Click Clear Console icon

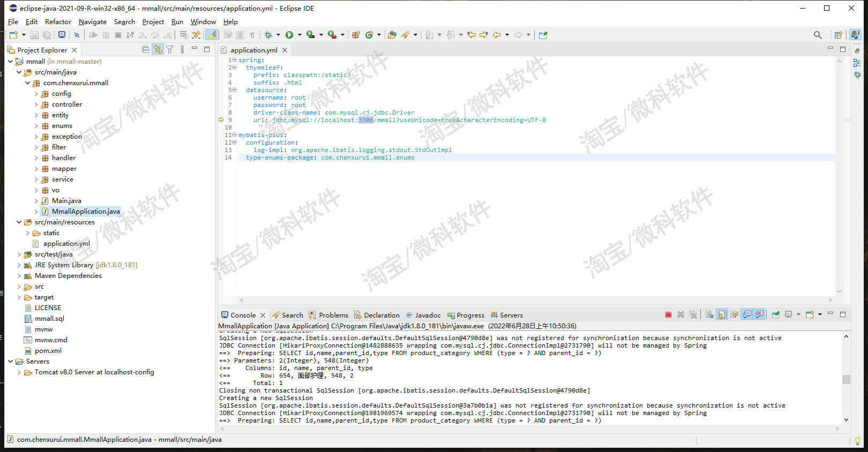pyautogui.click(x=709, y=315)
